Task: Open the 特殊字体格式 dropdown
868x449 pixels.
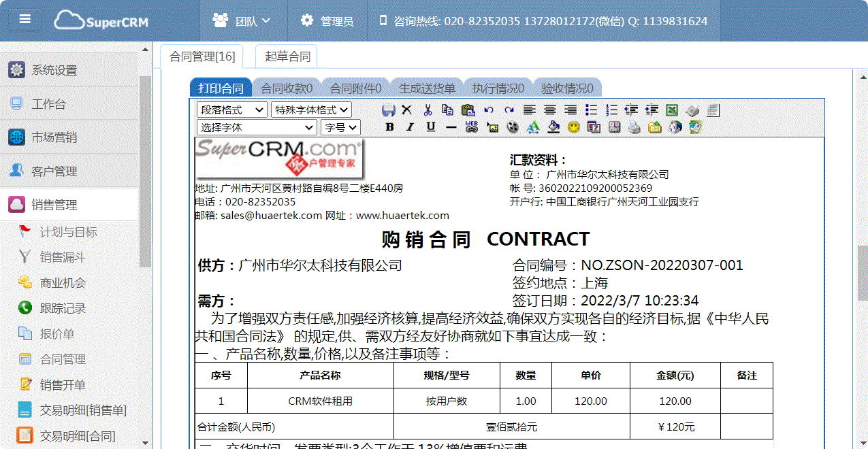Action: point(311,110)
